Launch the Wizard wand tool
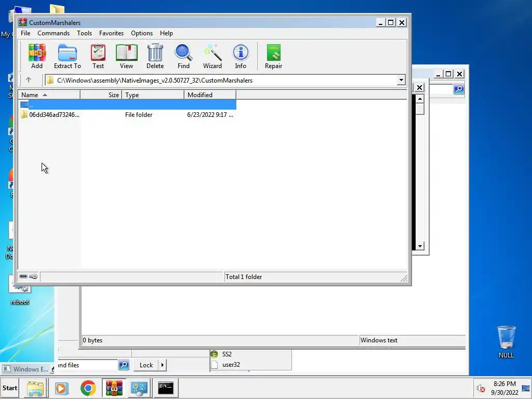 coord(212,56)
